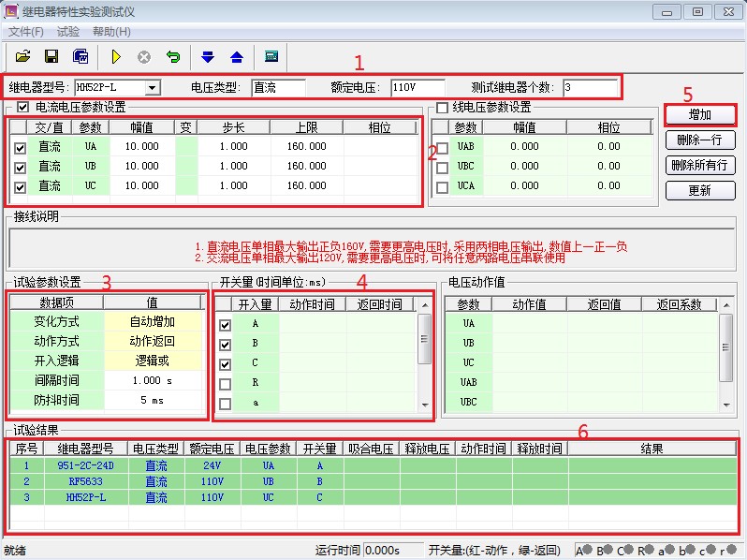Click the blue up arrow toolbar icon
Screen dimensions: 747x560
tap(236, 56)
